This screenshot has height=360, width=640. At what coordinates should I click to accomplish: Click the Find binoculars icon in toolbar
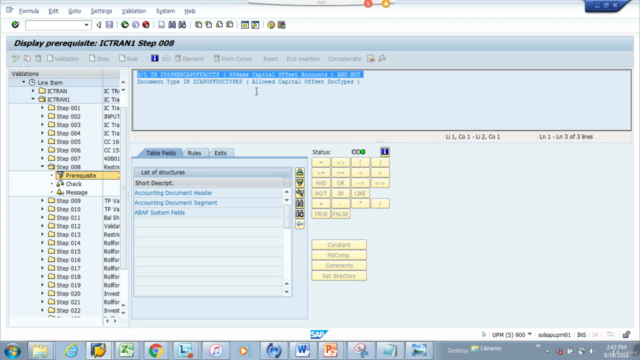172,25
